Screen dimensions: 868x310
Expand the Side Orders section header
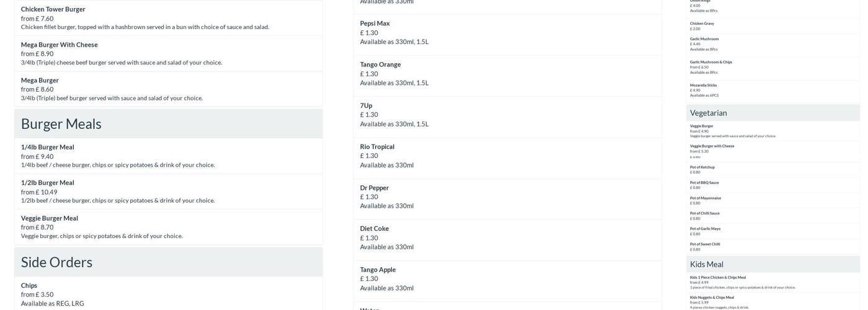pos(57,262)
